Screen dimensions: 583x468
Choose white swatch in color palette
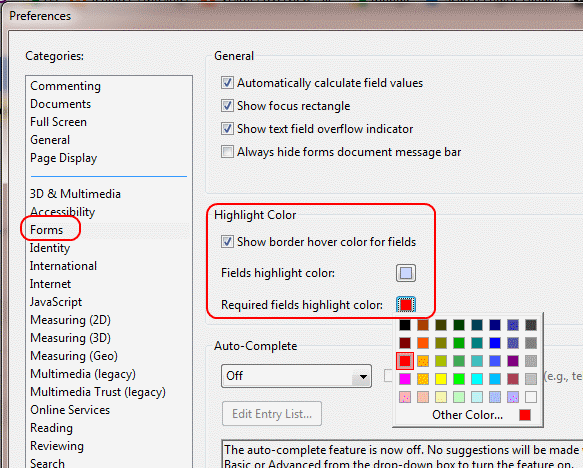point(531,397)
